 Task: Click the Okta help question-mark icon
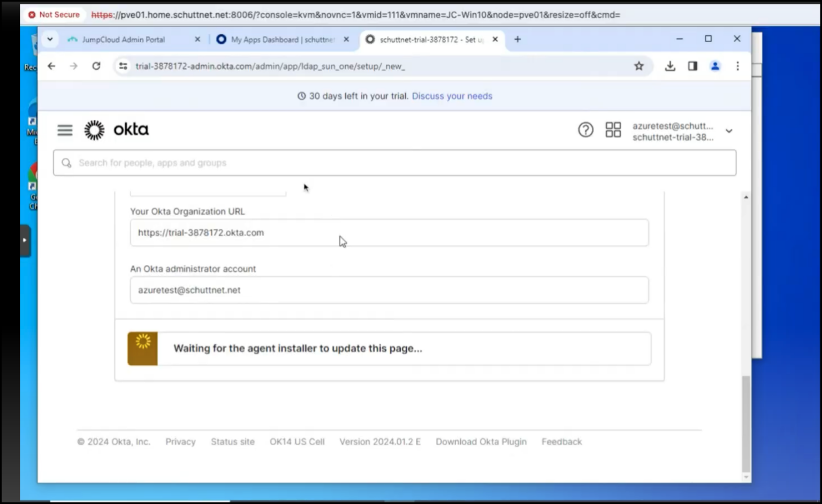pyautogui.click(x=585, y=130)
